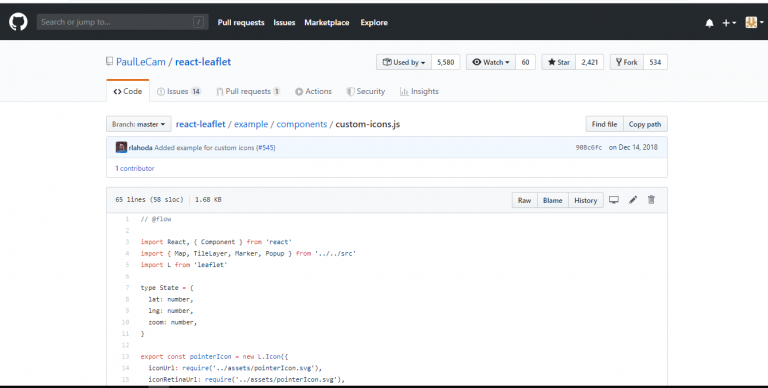Open the user profile avatar menu
This screenshot has height=388, width=768.
pyautogui.click(x=754, y=22)
